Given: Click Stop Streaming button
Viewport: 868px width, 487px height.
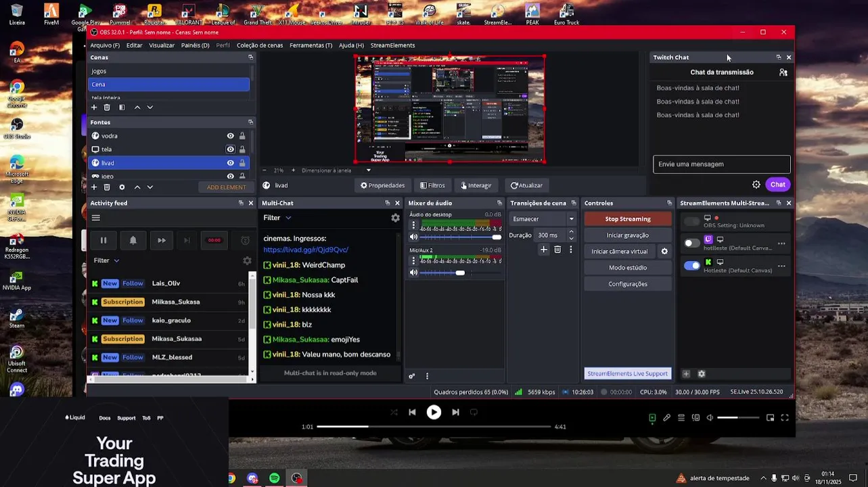Looking at the screenshot, I should pos(628,219).
